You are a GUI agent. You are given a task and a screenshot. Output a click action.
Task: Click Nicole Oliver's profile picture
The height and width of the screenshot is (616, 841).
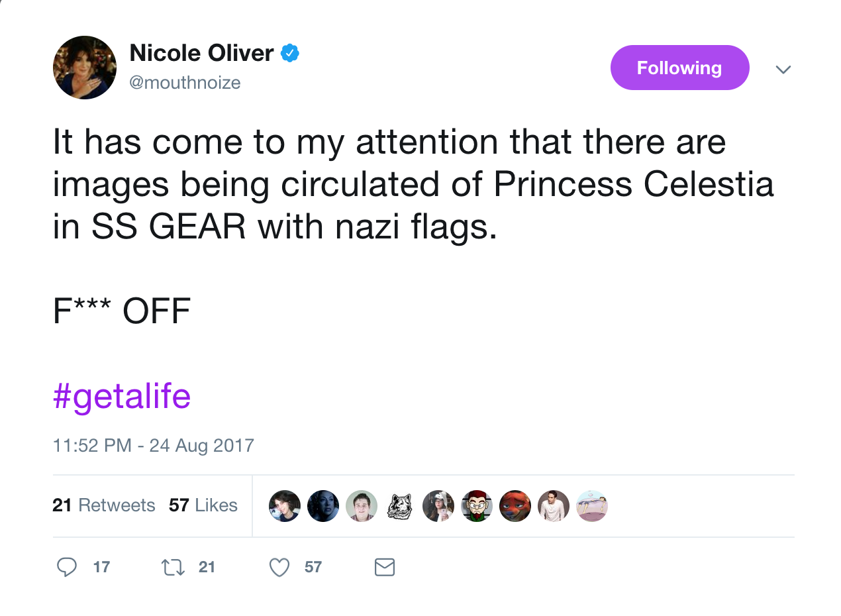point(85,68)
